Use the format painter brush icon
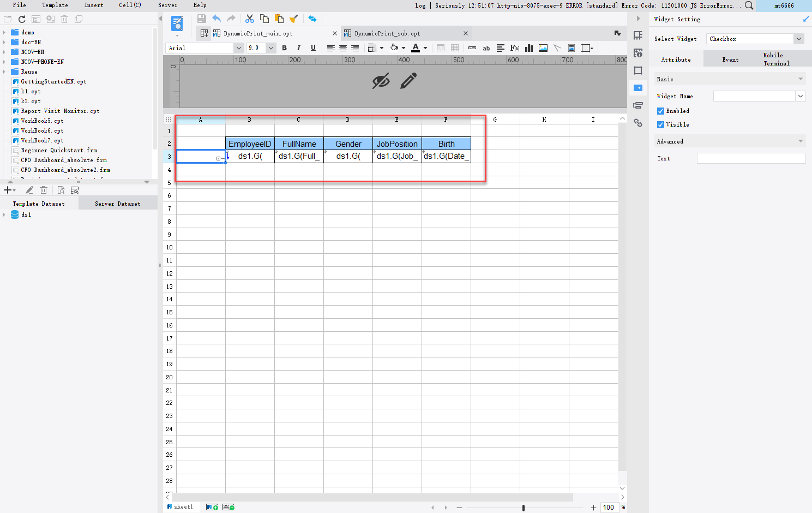The height and width of the screenshot is (513, 812). [294, 19]
